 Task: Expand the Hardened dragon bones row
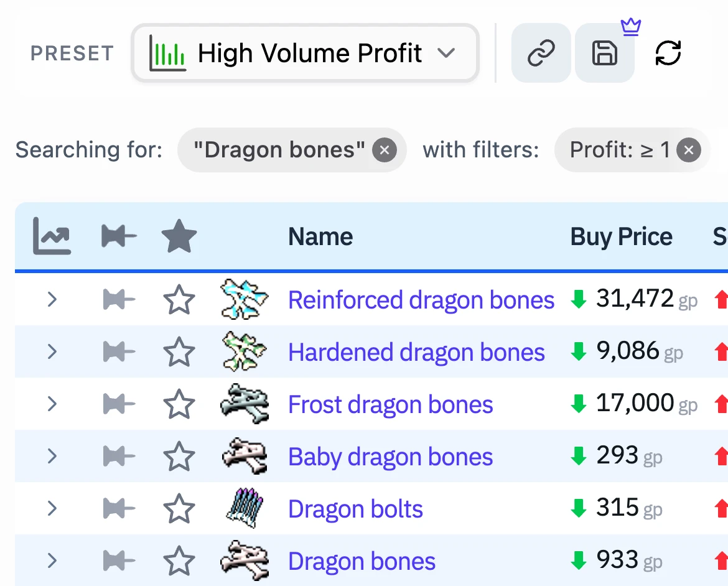pos(52,351)
